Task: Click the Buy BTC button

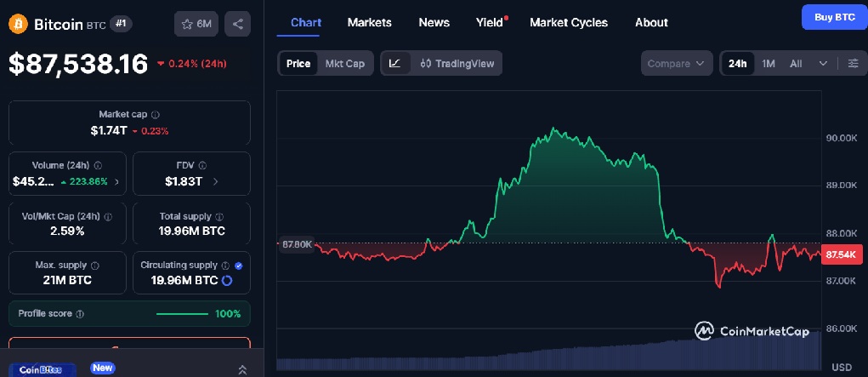Action: point(835,17)
